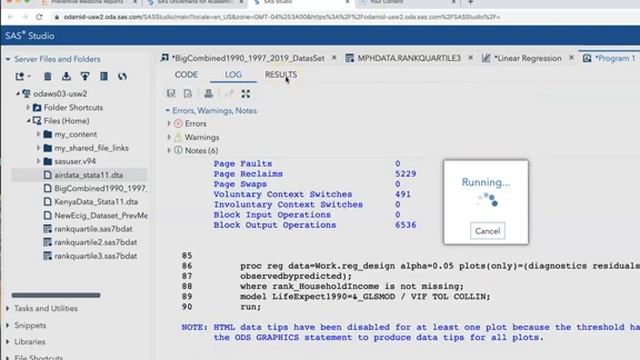Click the files panel horizontal scrollbar
Viewport: 640px width, 360px height.
56,295
